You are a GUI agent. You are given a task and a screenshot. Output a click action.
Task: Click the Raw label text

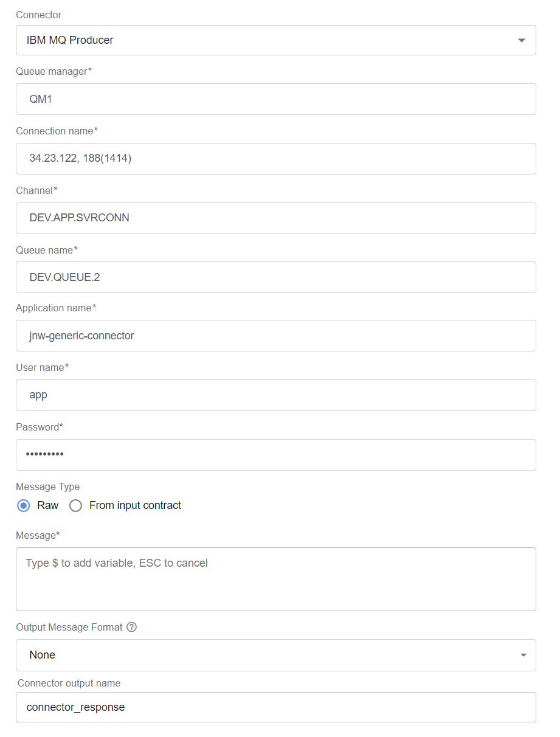48,505
